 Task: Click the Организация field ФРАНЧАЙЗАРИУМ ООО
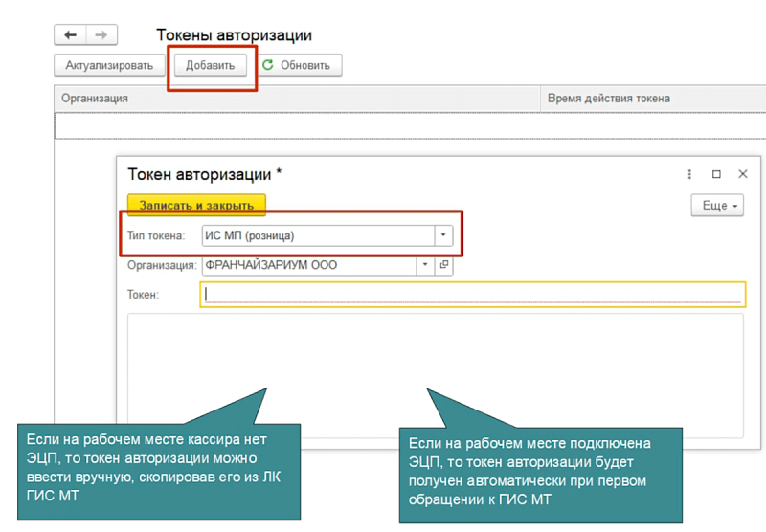[309, 264]
